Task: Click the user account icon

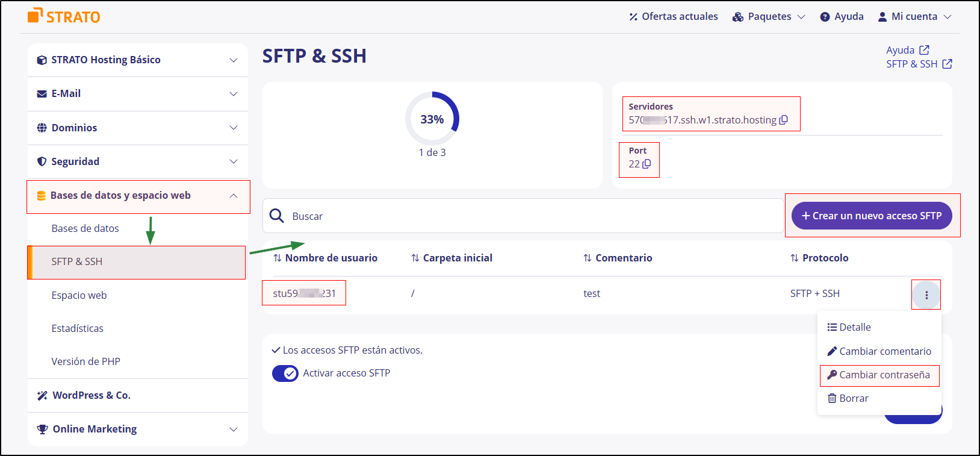Action: pyautogui.click(x=882, y=17)
